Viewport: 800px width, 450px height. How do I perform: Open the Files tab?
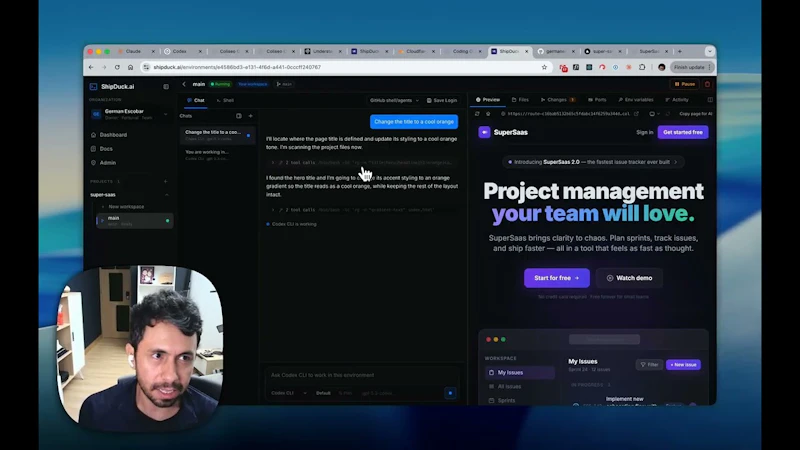pyautogui.click(x=520, y=100)
